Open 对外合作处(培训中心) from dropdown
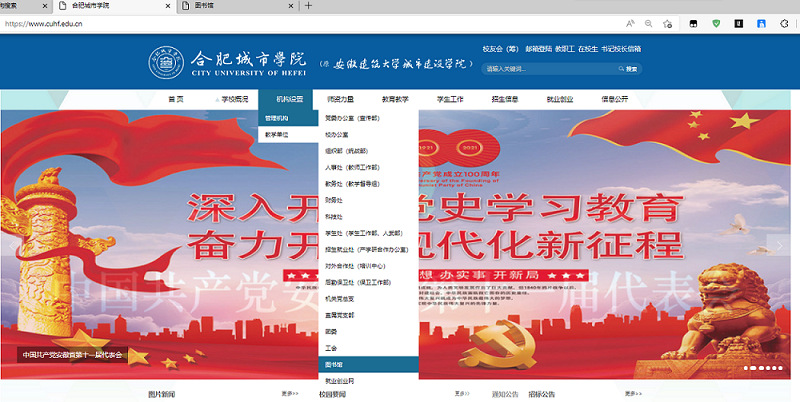Viewport: 800px width, 402px height. tap(368, 266)
